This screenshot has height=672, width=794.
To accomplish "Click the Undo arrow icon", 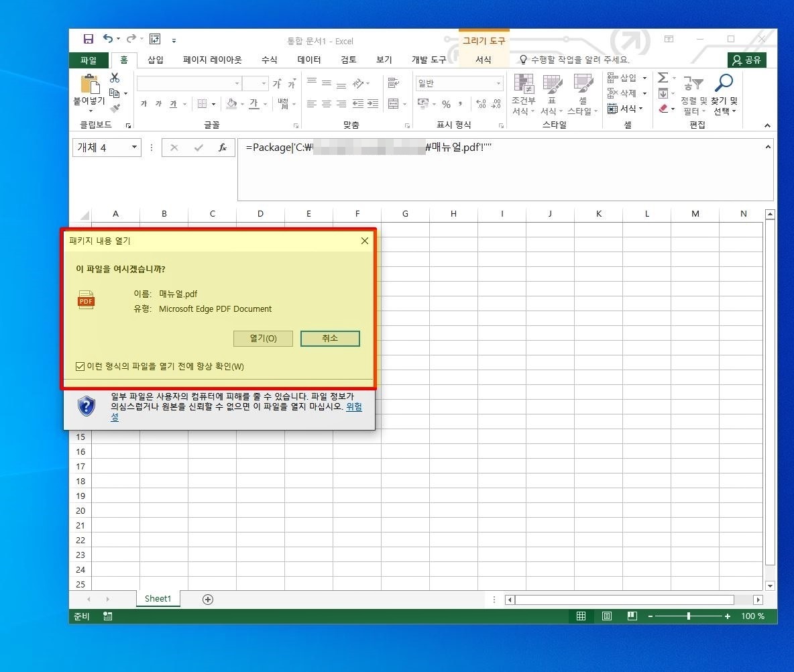I will (108, 38).
